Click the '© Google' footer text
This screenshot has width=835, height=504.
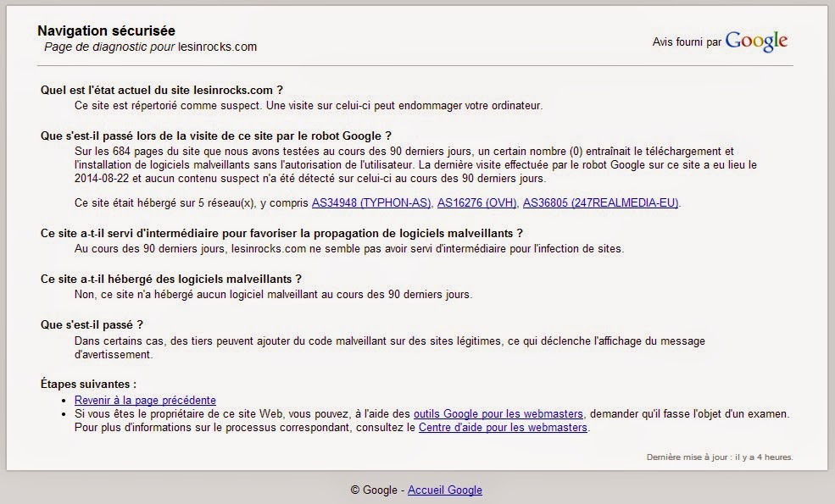[374, 490]
